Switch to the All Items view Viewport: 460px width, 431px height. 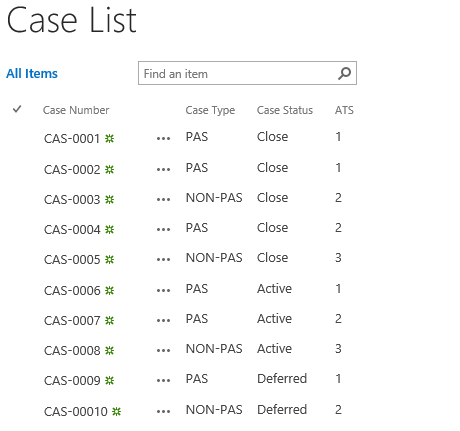point(32,73)
